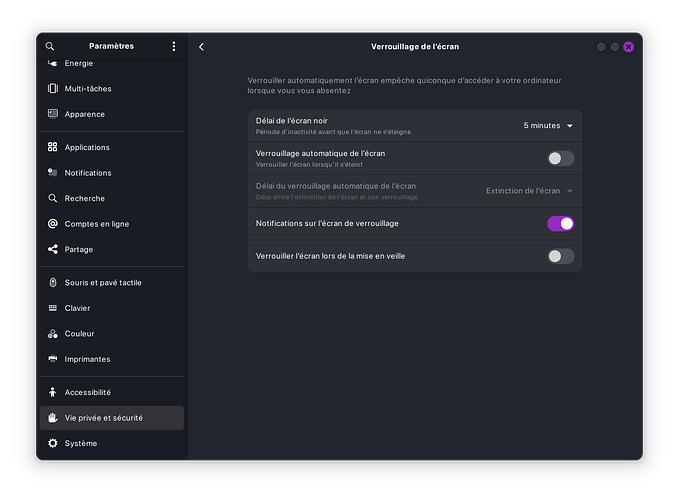Click the Applications grid icon

pos(53,147)
